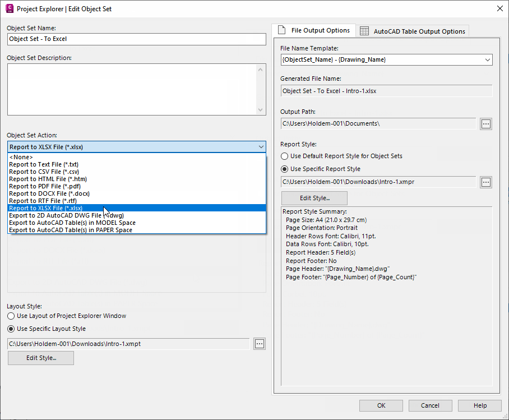The image size is (509, 420).
Task: Collapse the Object Set Action dropdown
Action: point(261,147)
